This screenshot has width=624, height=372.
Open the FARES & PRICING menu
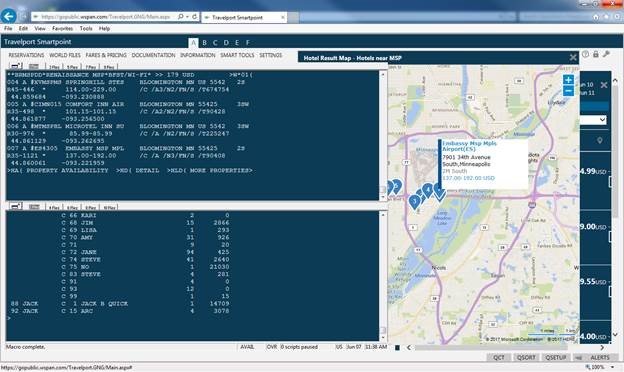(106, 55)
